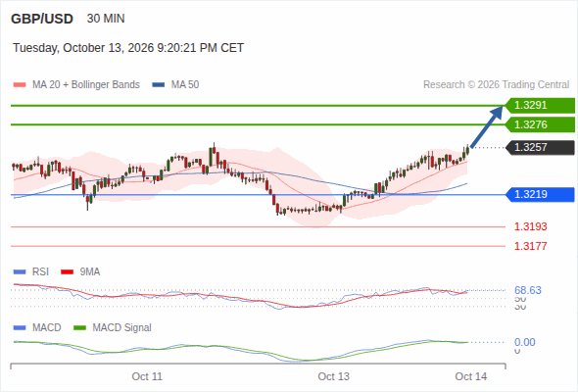Click the MA 50 blue legend swatch

(159, 85)
